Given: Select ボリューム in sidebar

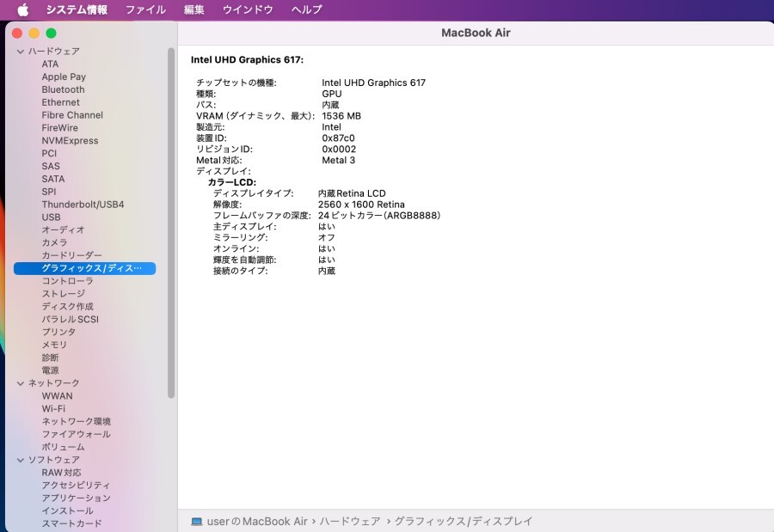Looking at the screenshot, I should [63, 448].
